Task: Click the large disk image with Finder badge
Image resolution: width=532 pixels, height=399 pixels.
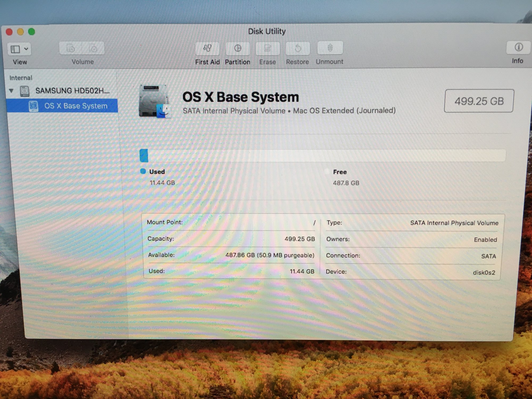Action: click(x=154, y=102)
